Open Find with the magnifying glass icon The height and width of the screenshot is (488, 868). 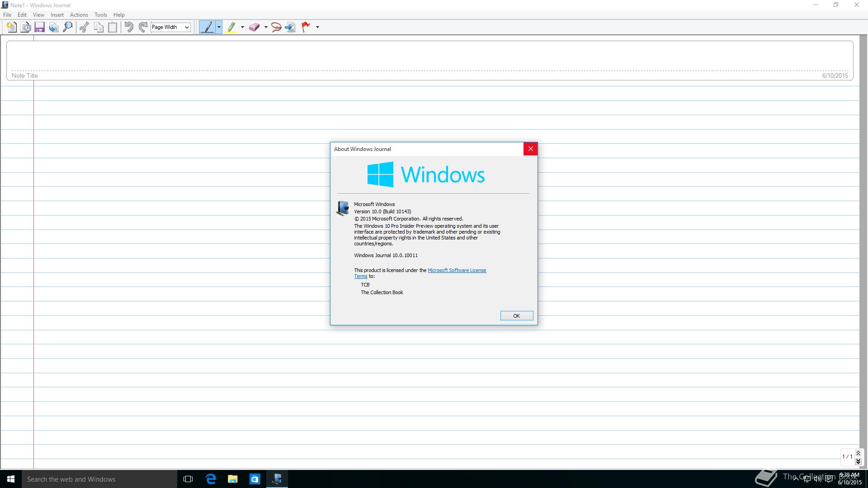(68, 27)
